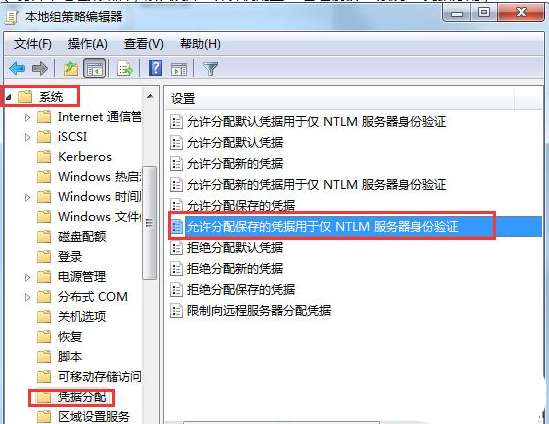
Task: Click the Show/Hide action pane icon
Action: pos(179,69)
